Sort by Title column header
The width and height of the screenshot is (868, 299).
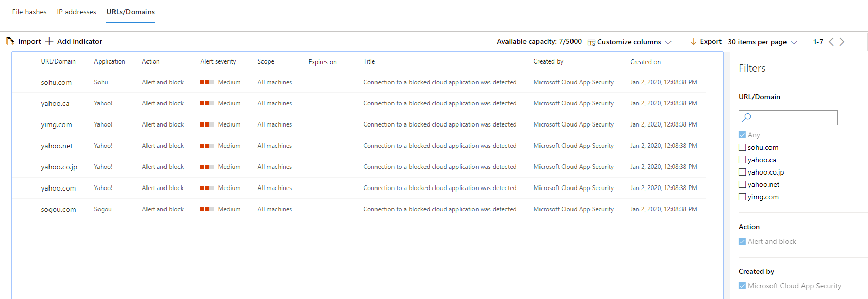pyautogui.click(x=369, y=61)
